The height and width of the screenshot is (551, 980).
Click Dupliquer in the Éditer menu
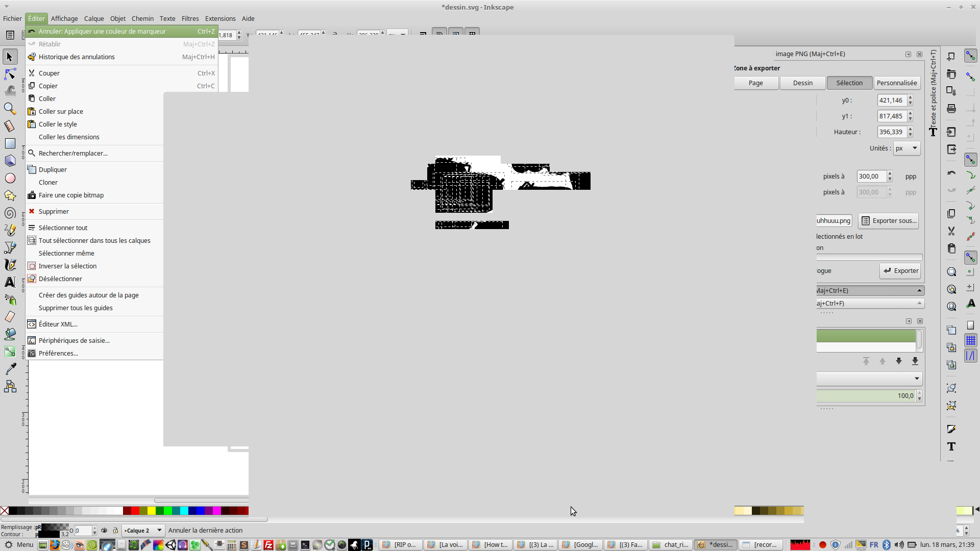pyautogui.click(x=53, y=170)
